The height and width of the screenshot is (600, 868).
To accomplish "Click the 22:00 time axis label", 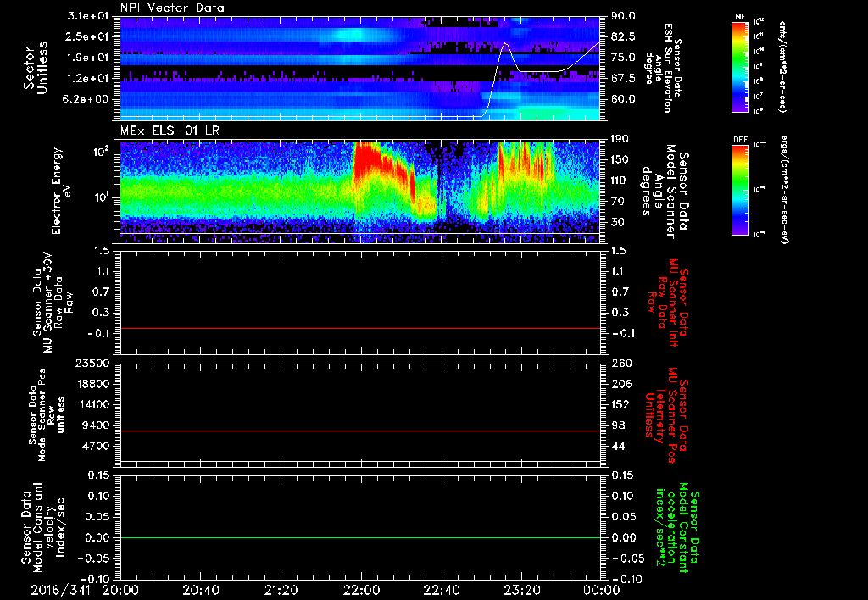I will coord(361,589).
